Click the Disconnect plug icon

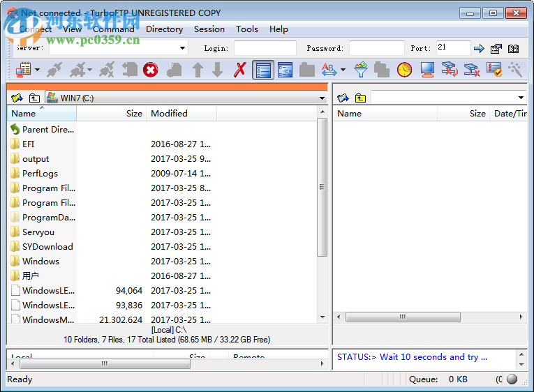point(107,70)
